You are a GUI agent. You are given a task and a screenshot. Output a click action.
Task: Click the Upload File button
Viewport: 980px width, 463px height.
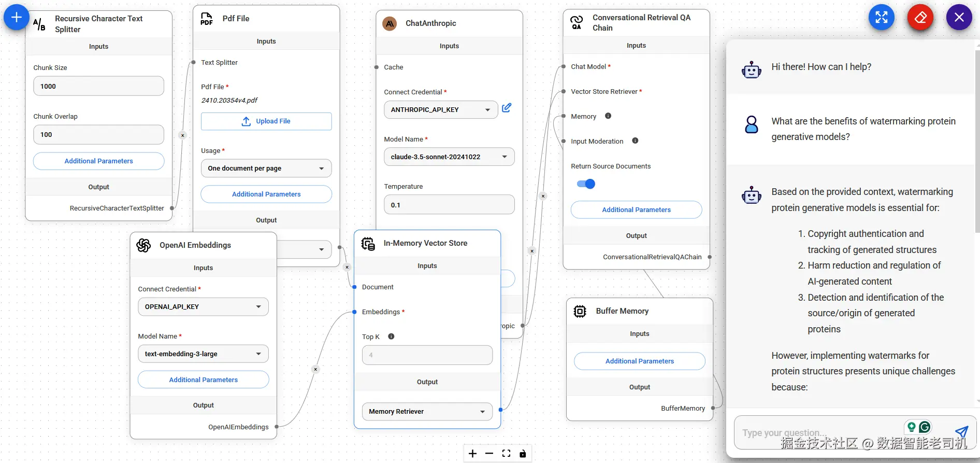[x=266, y=121]
